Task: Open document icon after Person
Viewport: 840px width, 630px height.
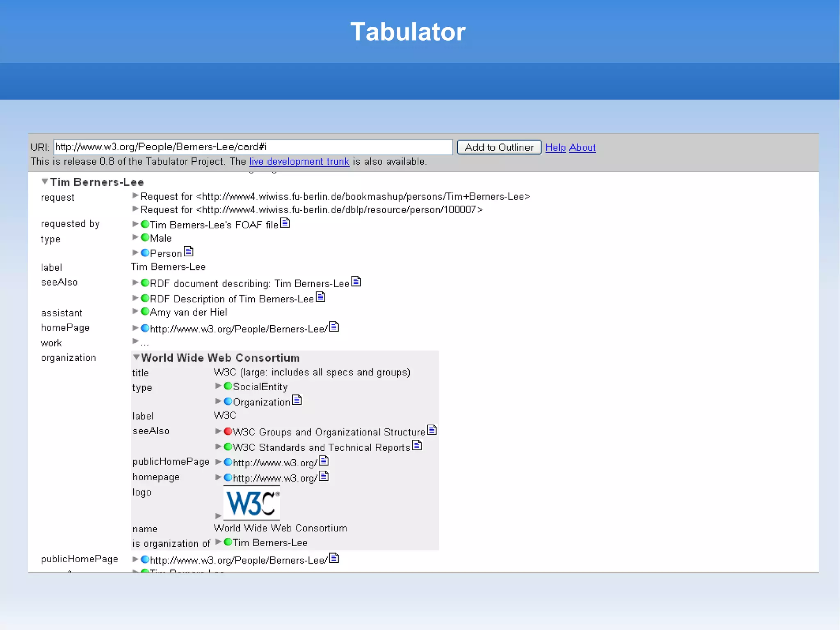Action: click(189, 251)
